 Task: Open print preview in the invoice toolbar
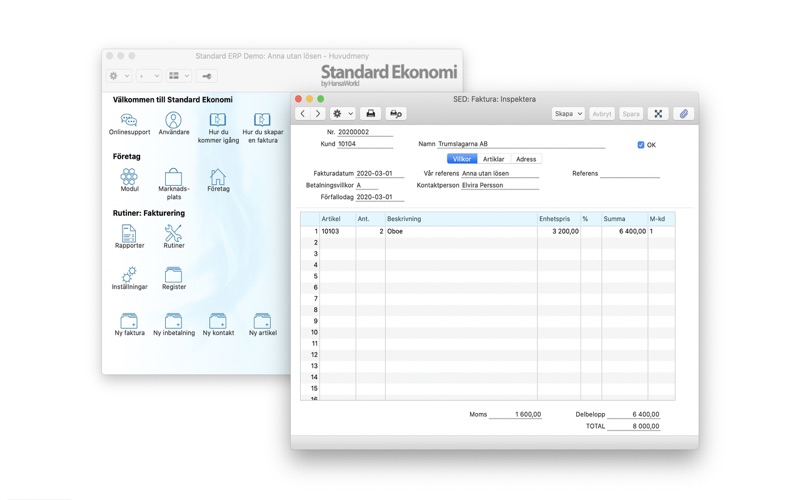[396, 114]
